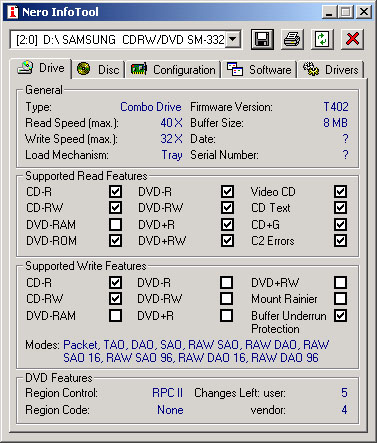Toggle CD-R checkbox in Supported Write Features

tap(115, 282)
